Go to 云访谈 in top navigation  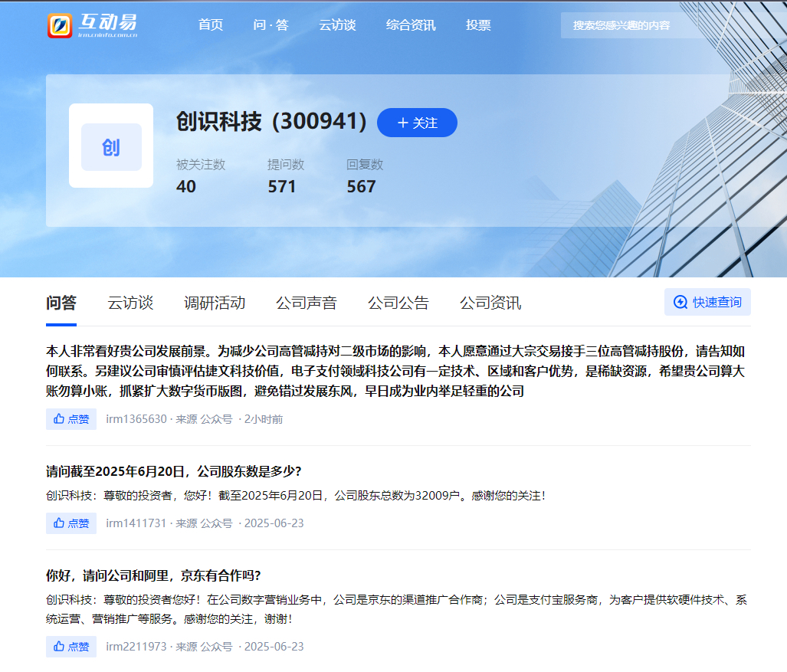pos(337,25)
